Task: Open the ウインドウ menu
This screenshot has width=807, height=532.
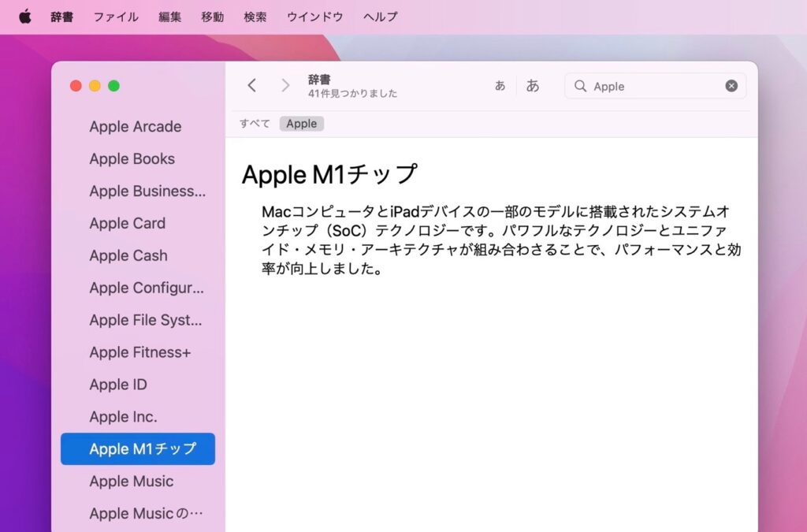Action: [315, 17]
